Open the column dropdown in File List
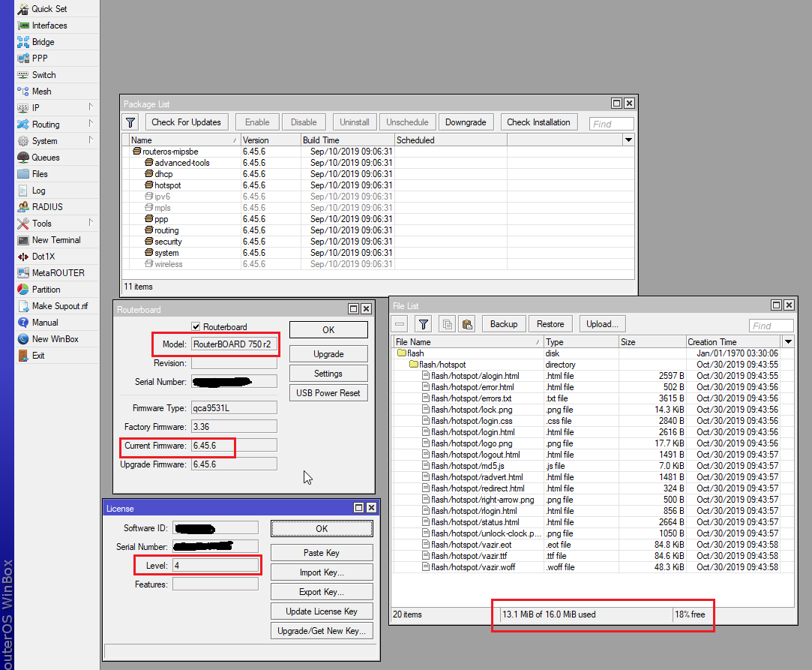The image size is (812, 670). [x=788, y=341]
